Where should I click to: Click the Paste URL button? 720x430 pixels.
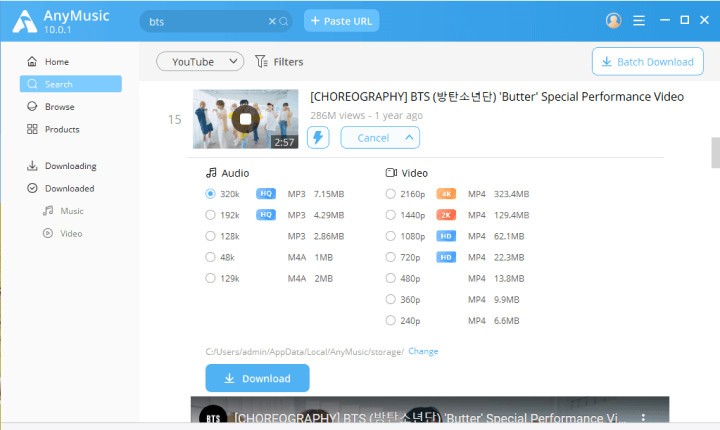pyautogui.click(x=341, y=21)
